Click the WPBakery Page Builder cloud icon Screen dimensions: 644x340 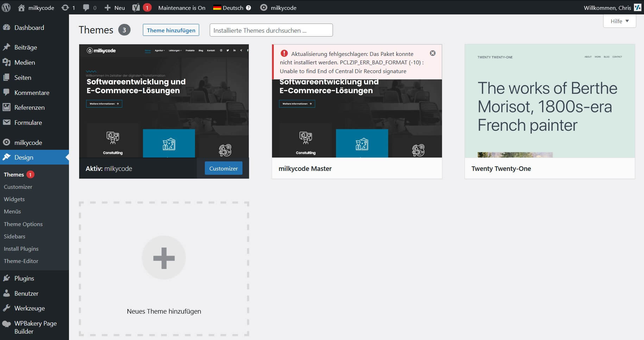coord(6,323)
